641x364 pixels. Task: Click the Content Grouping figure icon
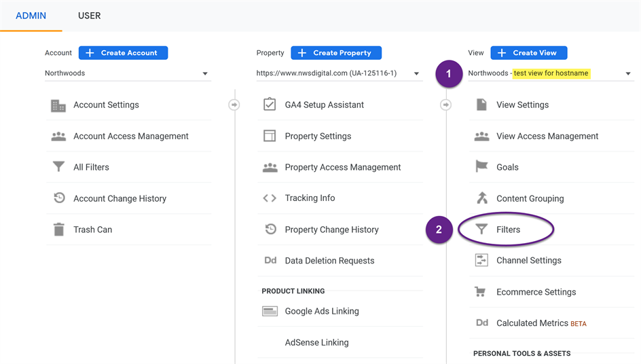[482, 198]
